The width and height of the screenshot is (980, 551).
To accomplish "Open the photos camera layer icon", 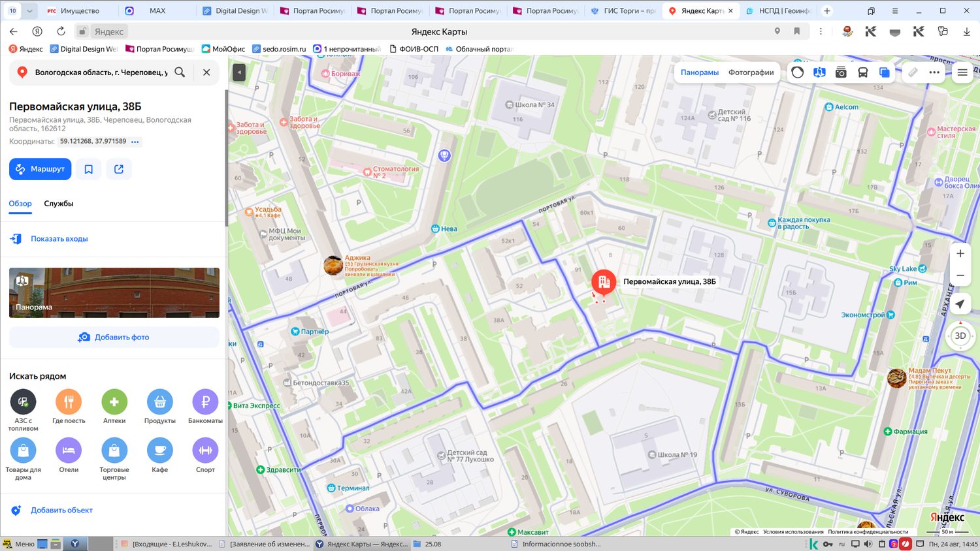I will pyautogui.click(x=841, y=72).
